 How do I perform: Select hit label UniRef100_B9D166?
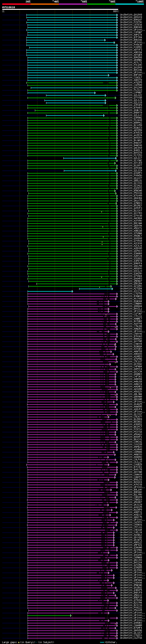pyautogui.click(x=131, y=40)
